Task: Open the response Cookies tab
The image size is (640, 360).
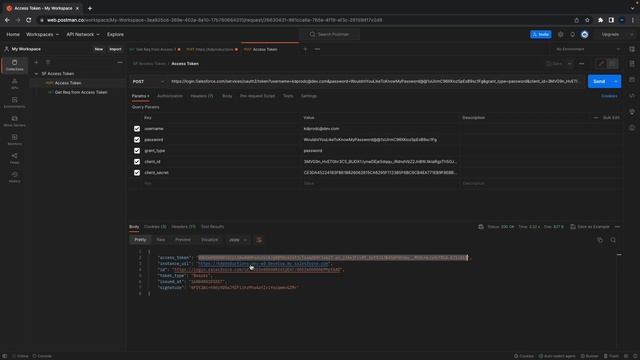Action: tap(155, 227)
